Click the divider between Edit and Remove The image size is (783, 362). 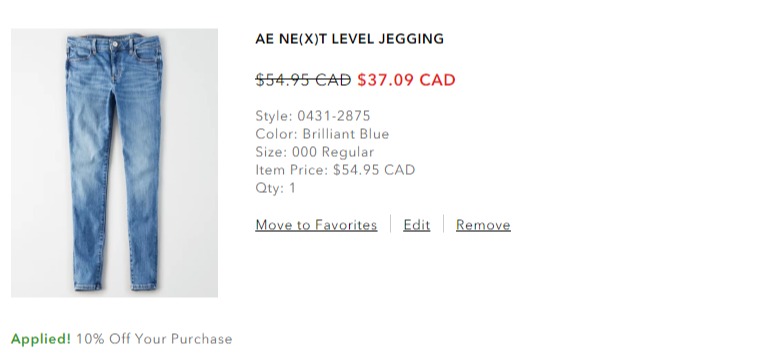[443, 224]
